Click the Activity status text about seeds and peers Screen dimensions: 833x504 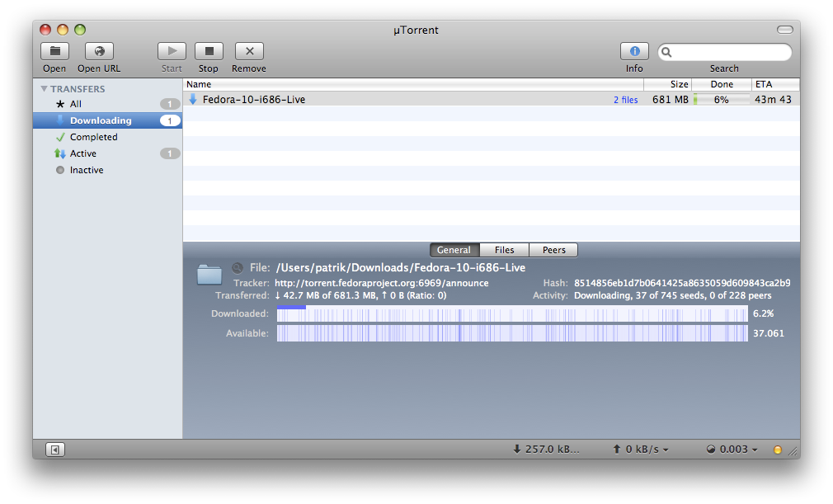[x=672, y=295]
